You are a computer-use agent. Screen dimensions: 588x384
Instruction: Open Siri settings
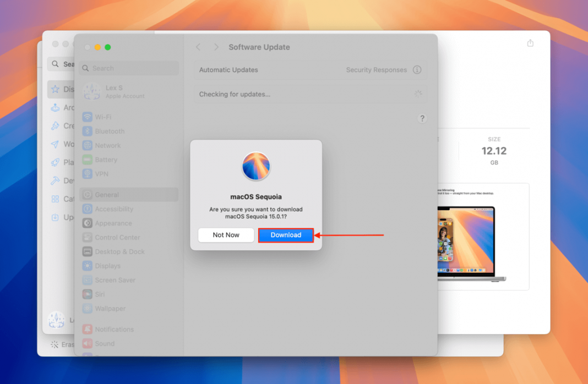(x=97, y=294)
